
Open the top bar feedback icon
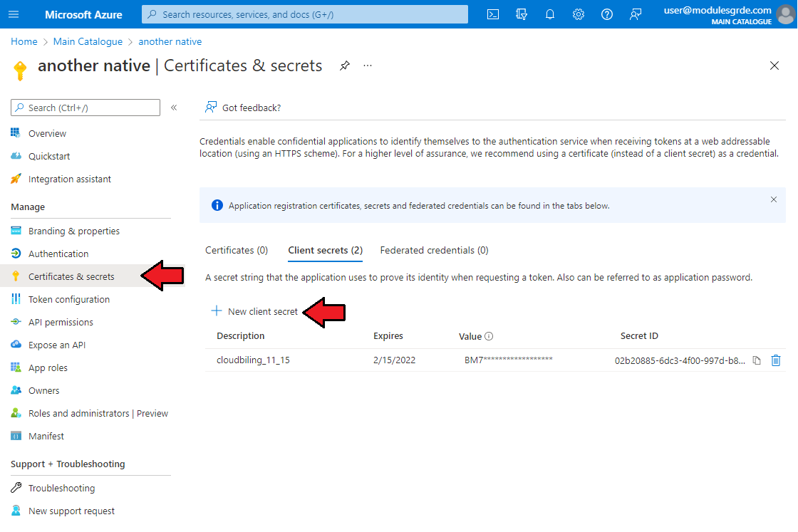pos(635,14)
